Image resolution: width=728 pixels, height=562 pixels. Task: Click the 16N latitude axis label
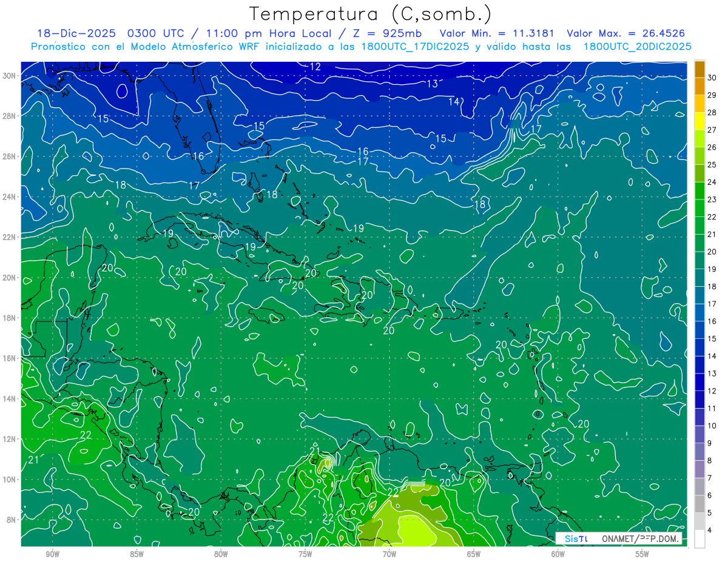click(9, 358)
